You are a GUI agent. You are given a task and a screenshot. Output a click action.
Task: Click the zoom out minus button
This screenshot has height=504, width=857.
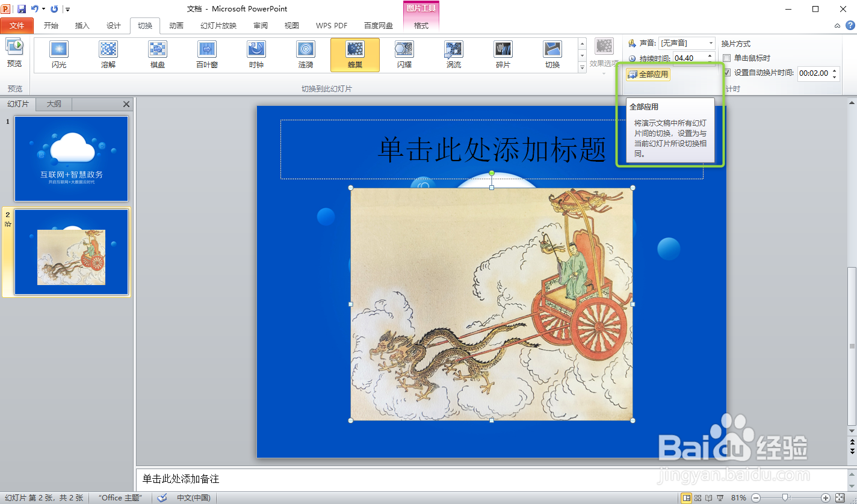pos(756,498)
